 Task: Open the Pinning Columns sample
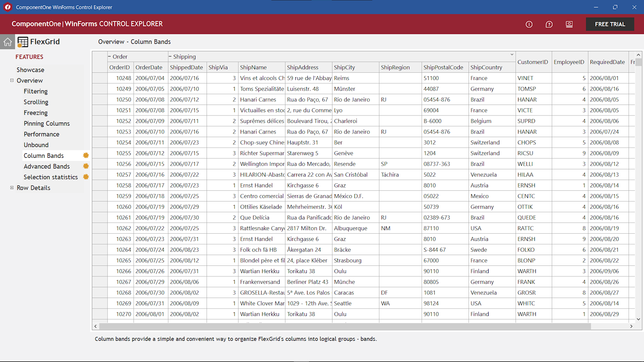(47, 123)
